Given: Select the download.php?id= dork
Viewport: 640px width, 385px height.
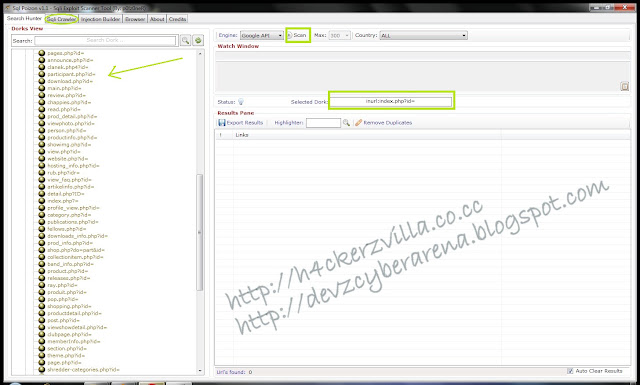Looking at the screenshot, I should point(70,81).
